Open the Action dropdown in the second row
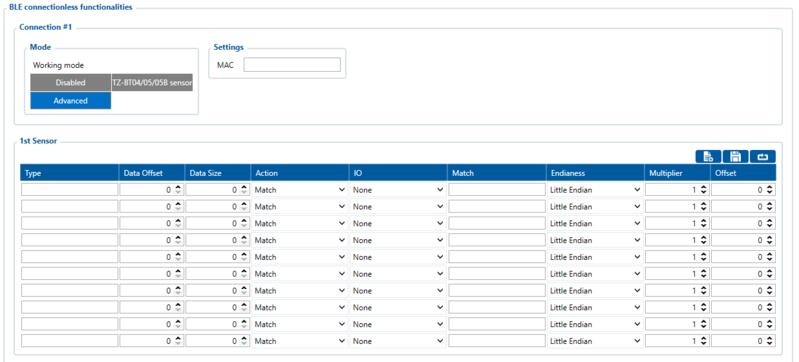 300,207
